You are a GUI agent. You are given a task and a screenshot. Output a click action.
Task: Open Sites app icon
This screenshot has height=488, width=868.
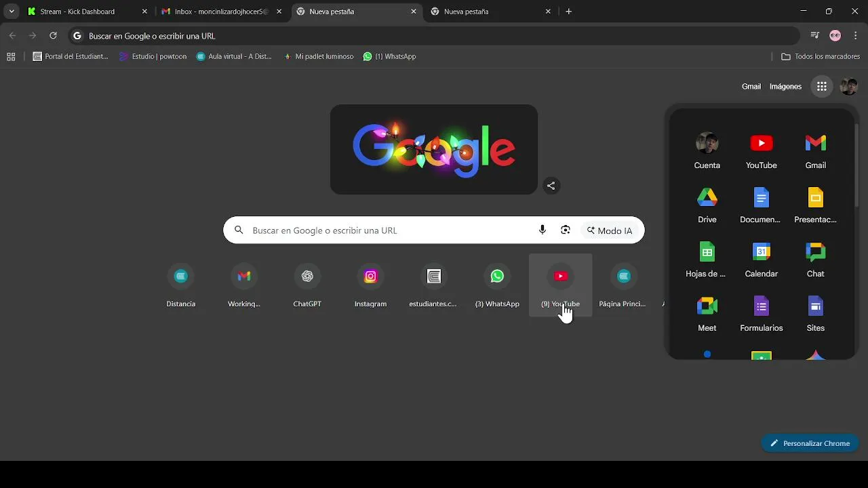pyautogui.click(x=815, y=314)
